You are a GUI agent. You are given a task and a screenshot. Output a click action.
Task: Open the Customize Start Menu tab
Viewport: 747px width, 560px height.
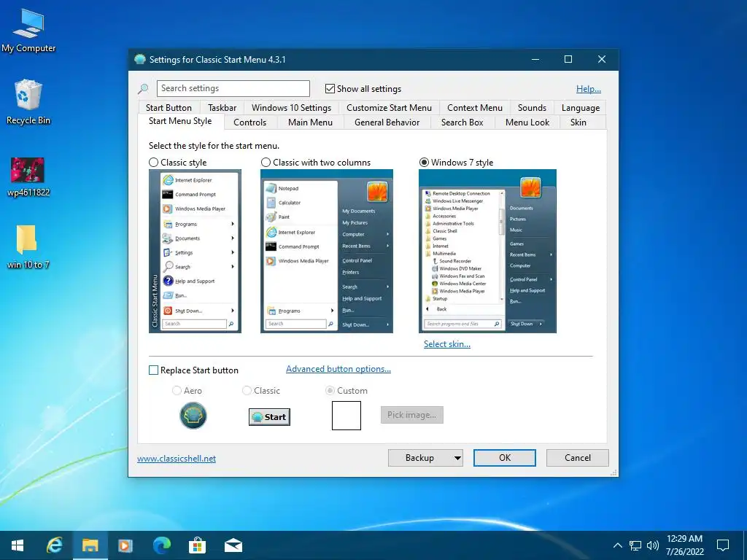pos(389,108)
